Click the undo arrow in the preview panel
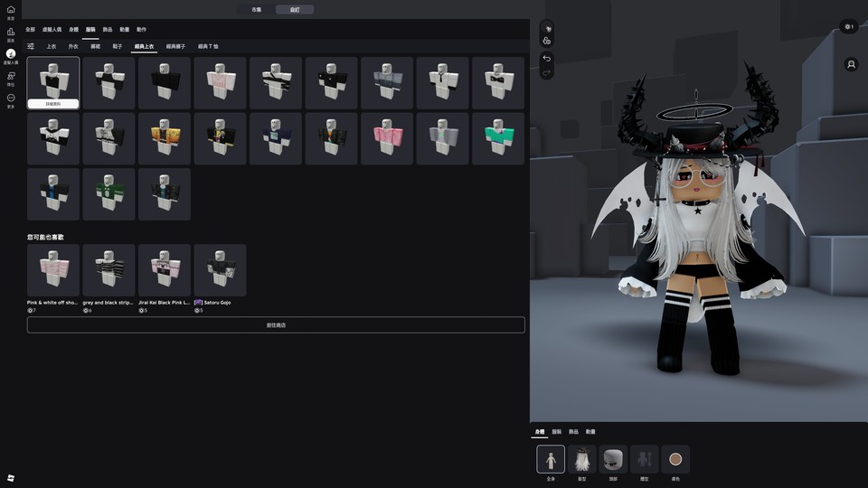 [x=547, y=58]
